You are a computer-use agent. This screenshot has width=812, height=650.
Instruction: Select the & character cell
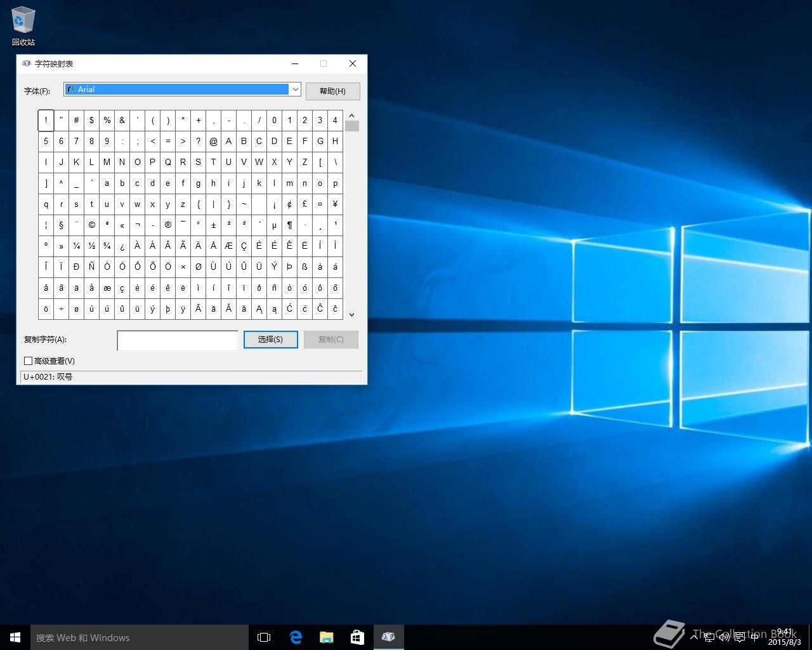click(x=122, y=120)
